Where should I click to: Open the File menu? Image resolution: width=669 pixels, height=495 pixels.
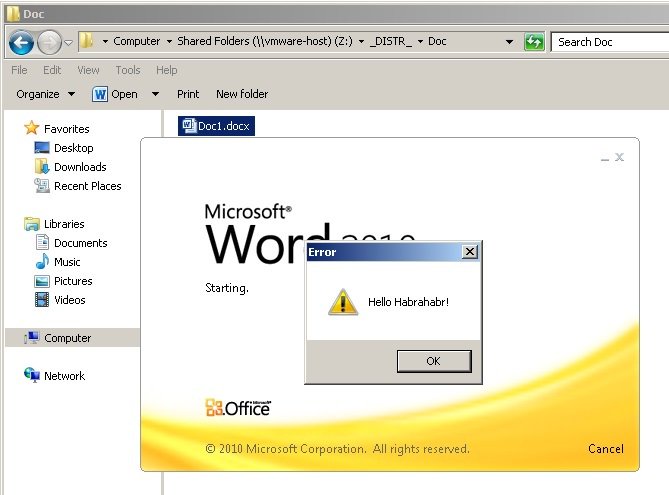(19, 70)
